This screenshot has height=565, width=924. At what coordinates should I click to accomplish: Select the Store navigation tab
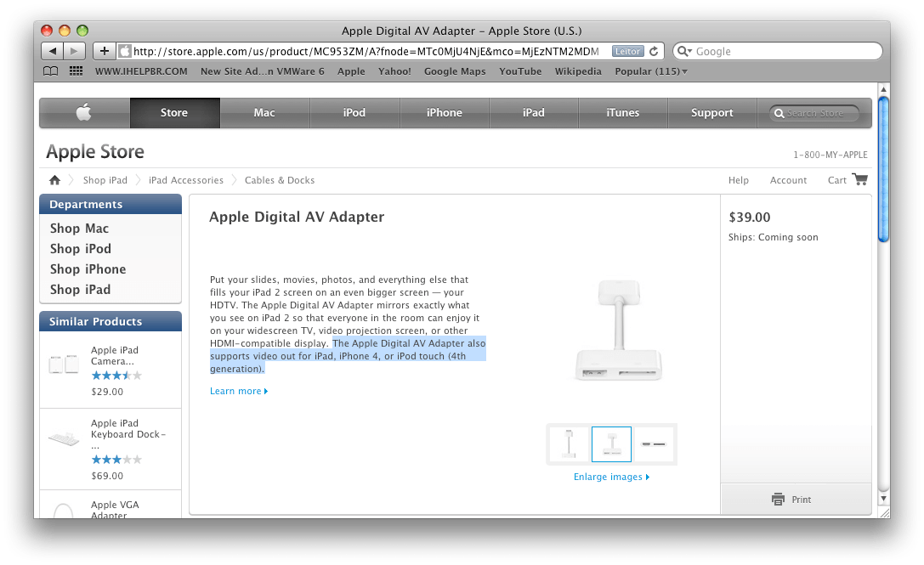(x=174, y=112)
